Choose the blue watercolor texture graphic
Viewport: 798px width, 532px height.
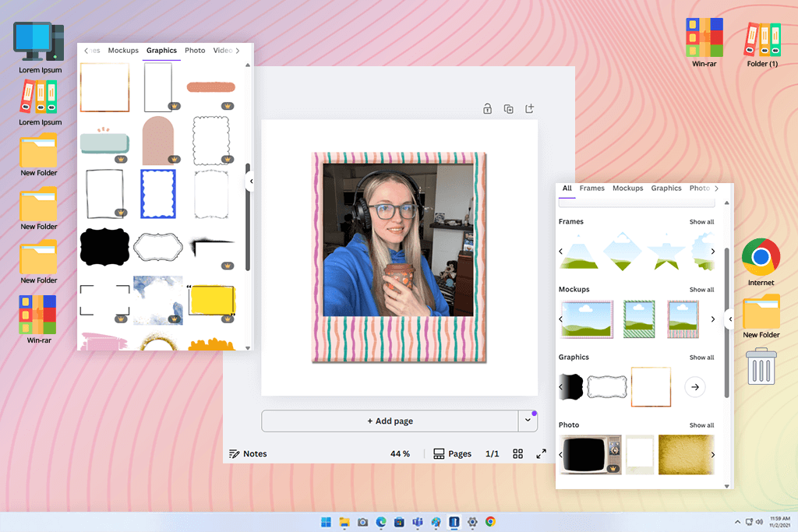157,300
